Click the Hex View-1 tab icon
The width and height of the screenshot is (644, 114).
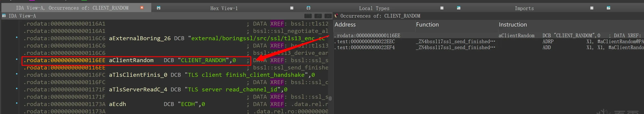[x=159, y=8]
